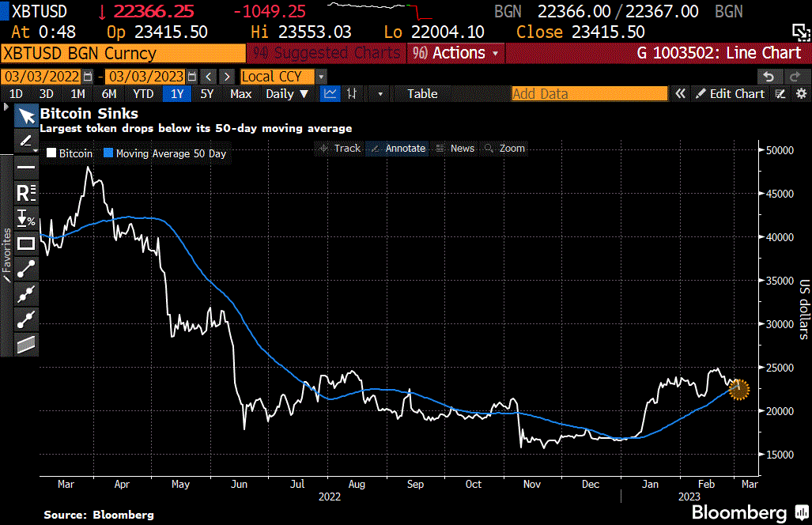
Task: Shift the date range backward
Action: pyautogui.click(x=208, y=77)
